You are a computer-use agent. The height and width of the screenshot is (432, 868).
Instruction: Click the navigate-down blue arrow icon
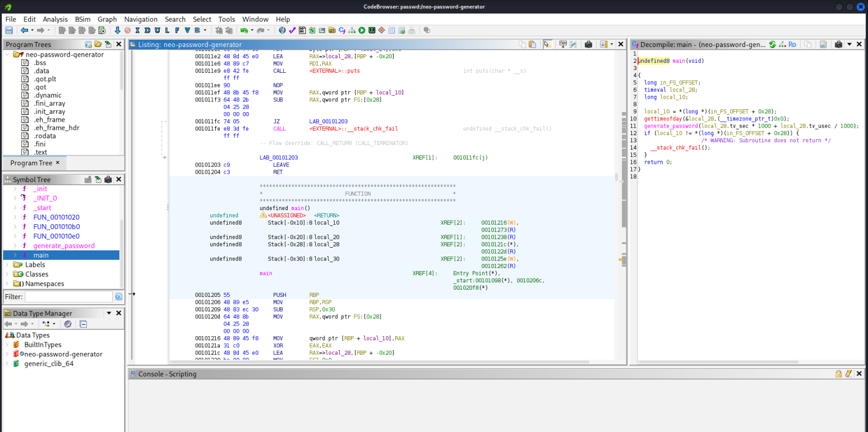pos(117,30)
